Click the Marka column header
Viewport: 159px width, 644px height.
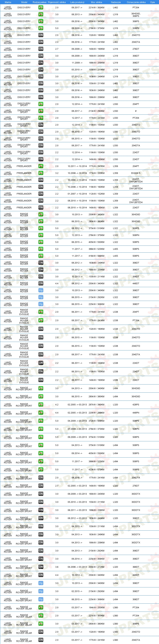(x=8, y=2)
